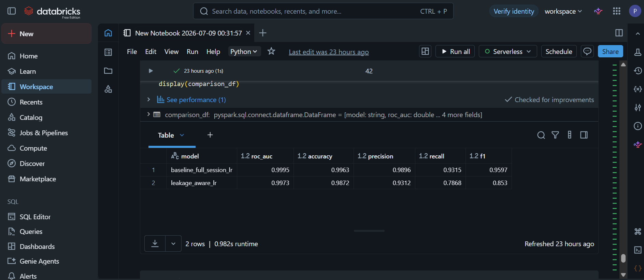Click the New button
The width and height of the screenshot is (644, 280).
[x=46, y=33]
